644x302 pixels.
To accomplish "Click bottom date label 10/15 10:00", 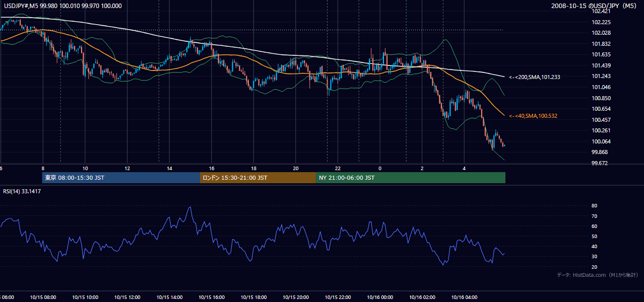I will point(85,297).
